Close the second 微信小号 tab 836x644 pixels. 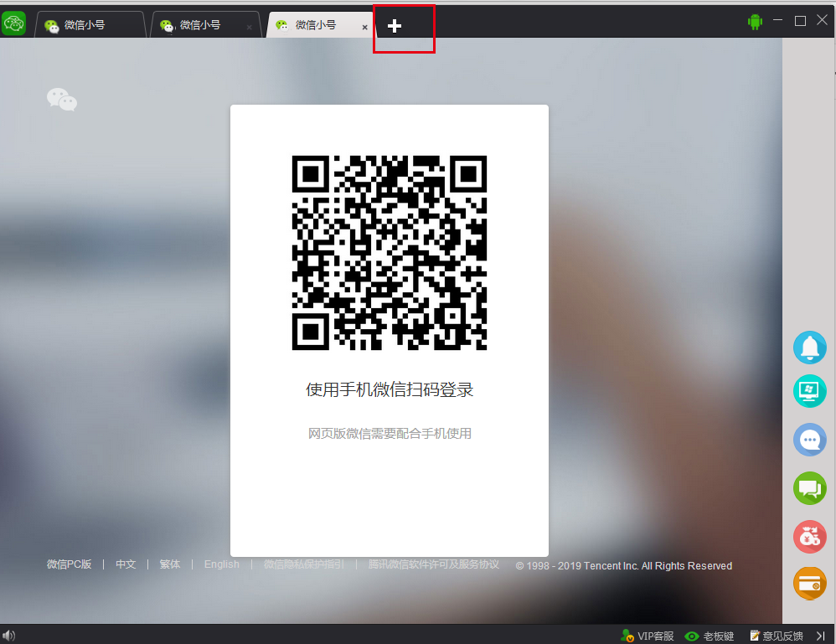point(249,27)
